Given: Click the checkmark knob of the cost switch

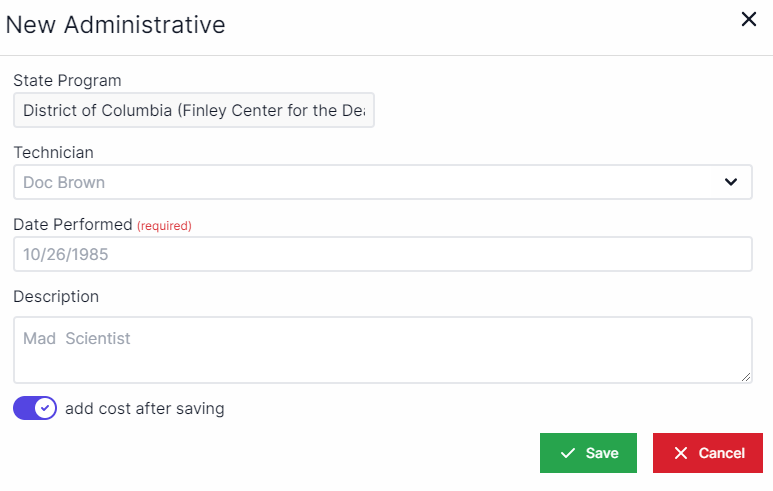Looking at the screenshot, I should (x=45, y=408).
